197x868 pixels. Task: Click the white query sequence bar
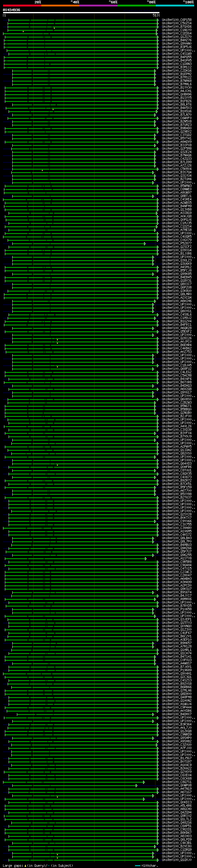(81, 13)
